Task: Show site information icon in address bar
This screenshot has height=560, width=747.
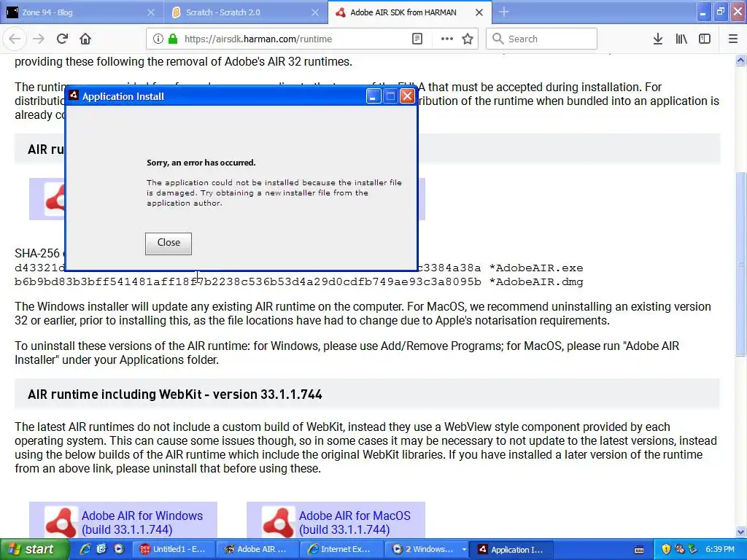Action: coord(158,39)
